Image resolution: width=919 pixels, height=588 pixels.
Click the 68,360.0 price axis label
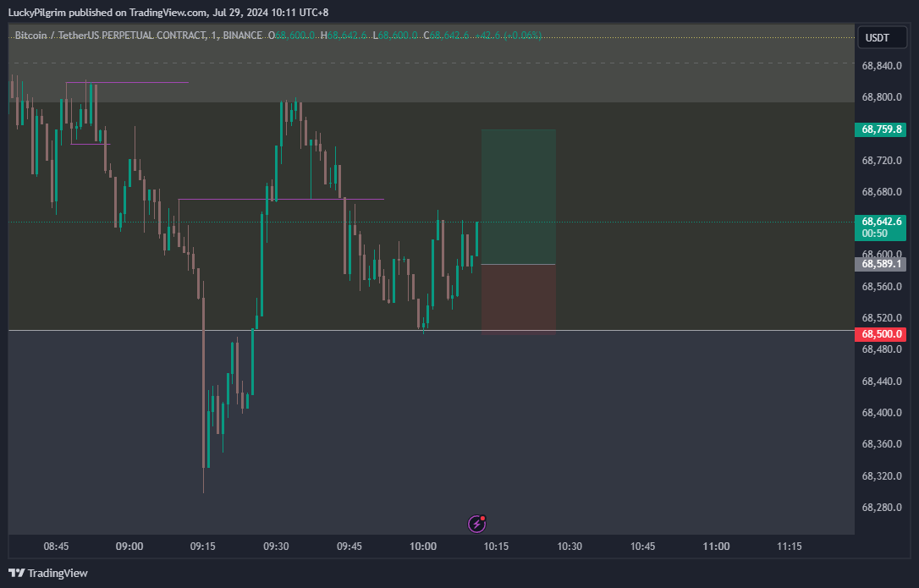tap(882, 444)
